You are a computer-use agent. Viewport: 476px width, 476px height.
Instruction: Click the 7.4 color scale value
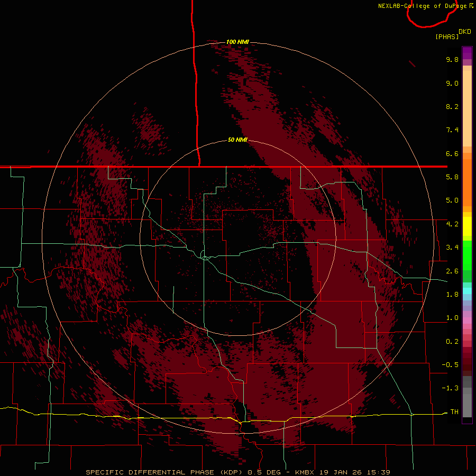pyautogui.click(x=452, y=130)
